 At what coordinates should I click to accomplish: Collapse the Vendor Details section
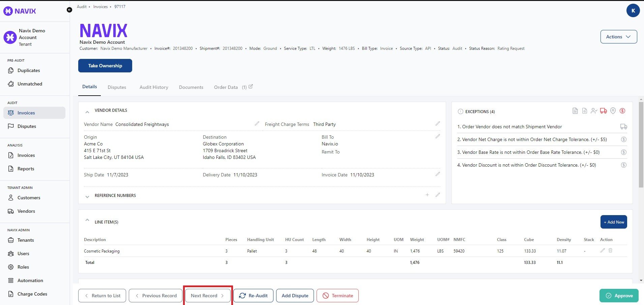tap(87, 111)
